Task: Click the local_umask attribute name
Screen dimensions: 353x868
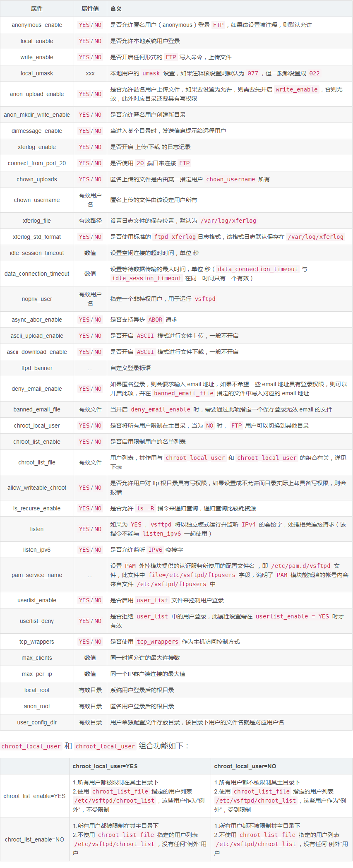Action: pos(37,73)
